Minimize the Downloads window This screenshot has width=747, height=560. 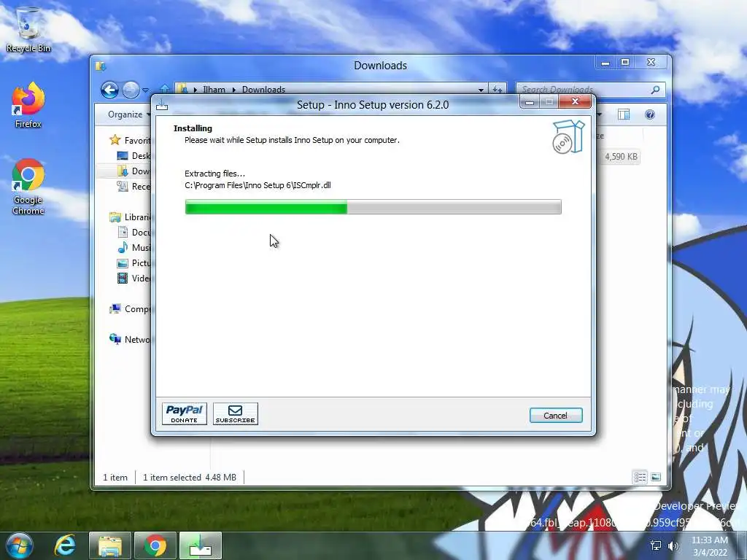pyautogui.click(x=605, y=63)
